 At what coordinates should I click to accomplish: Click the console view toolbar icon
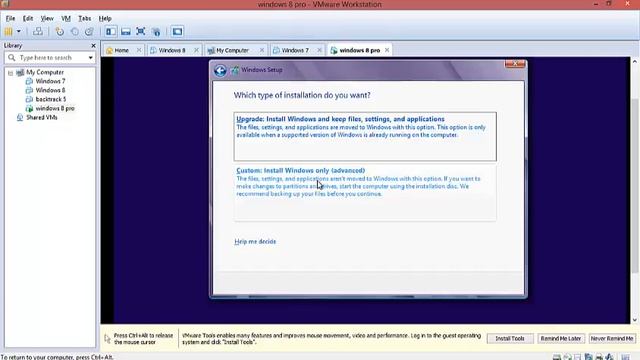pos(177,31)
